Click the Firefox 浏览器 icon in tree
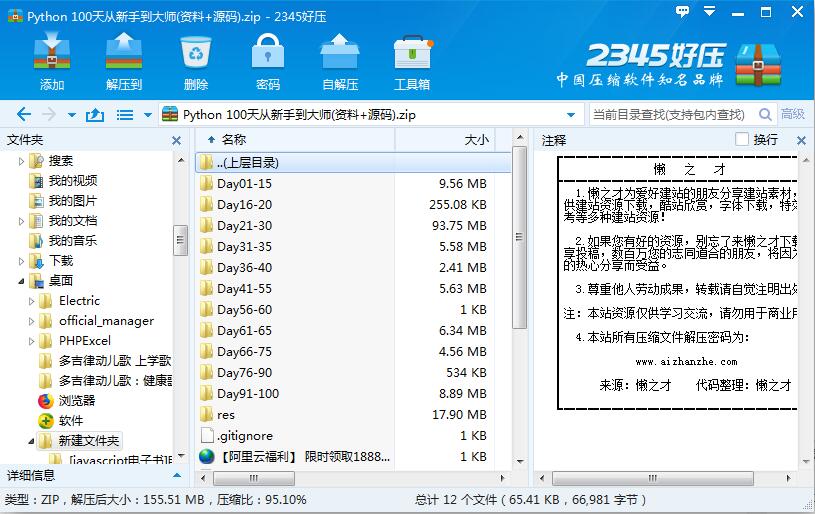Image resolution: width=815 pixels, height=514 pixels. (46, 401)
